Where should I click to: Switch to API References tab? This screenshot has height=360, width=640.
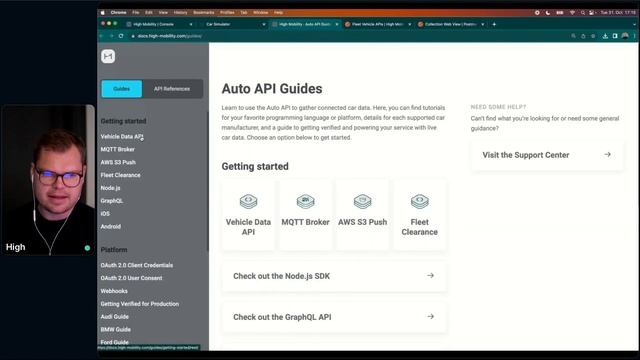pos(172,89)
